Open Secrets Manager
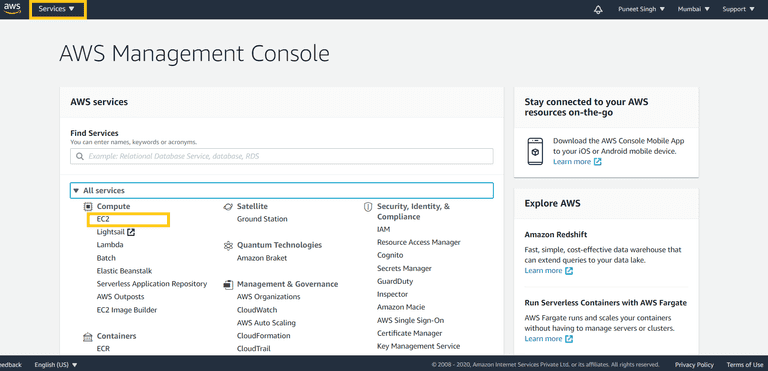Image resolution: width=768 pixels, height=371 pixels. [x=404, y=269]
